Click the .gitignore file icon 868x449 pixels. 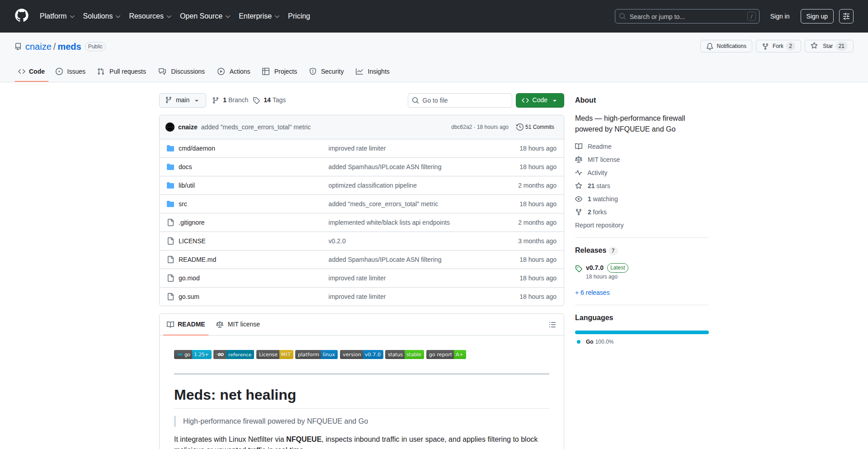point(170,222)
